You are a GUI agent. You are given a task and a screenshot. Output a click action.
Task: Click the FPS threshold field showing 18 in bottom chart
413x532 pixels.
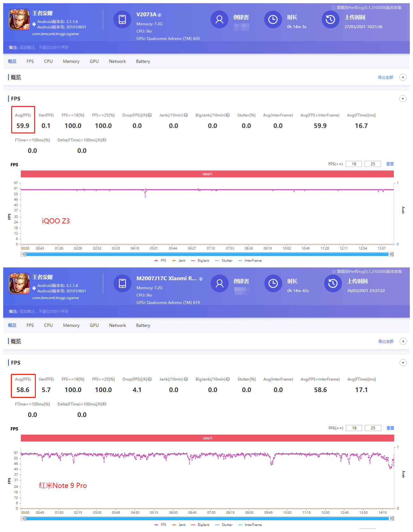click(354, 428)
